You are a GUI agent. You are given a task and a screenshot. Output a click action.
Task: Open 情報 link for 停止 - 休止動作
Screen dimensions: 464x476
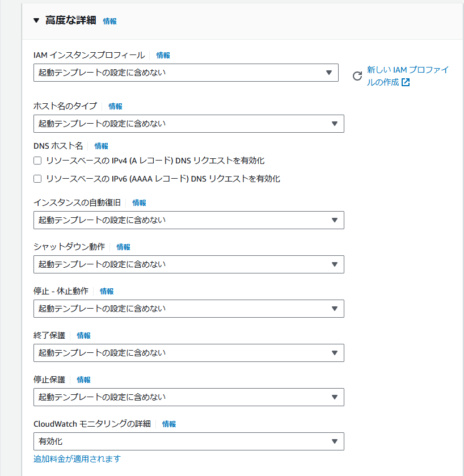(107, 292)
